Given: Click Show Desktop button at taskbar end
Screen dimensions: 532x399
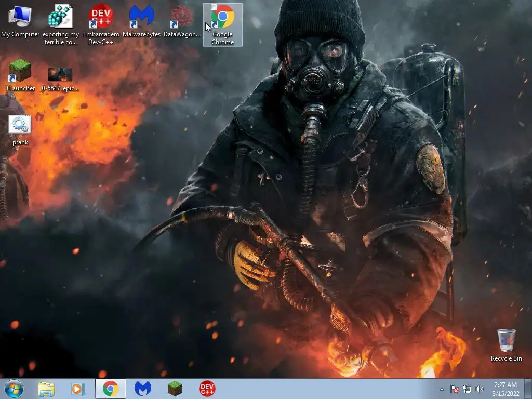Looking at the screenshot, I should point(528,389).
